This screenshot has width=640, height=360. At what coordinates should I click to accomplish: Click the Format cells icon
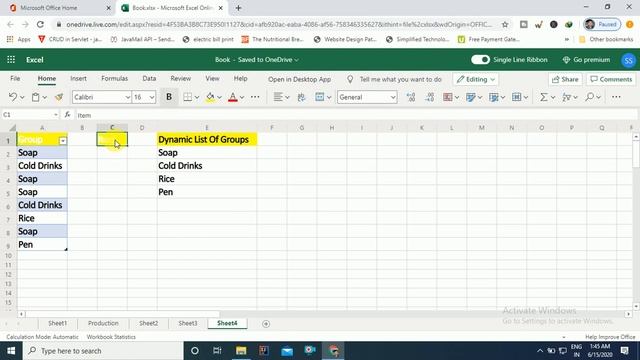516,97
